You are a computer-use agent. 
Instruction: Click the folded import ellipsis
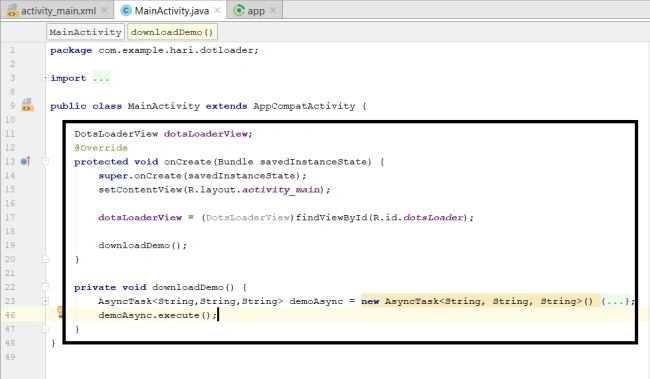[101, 78]
